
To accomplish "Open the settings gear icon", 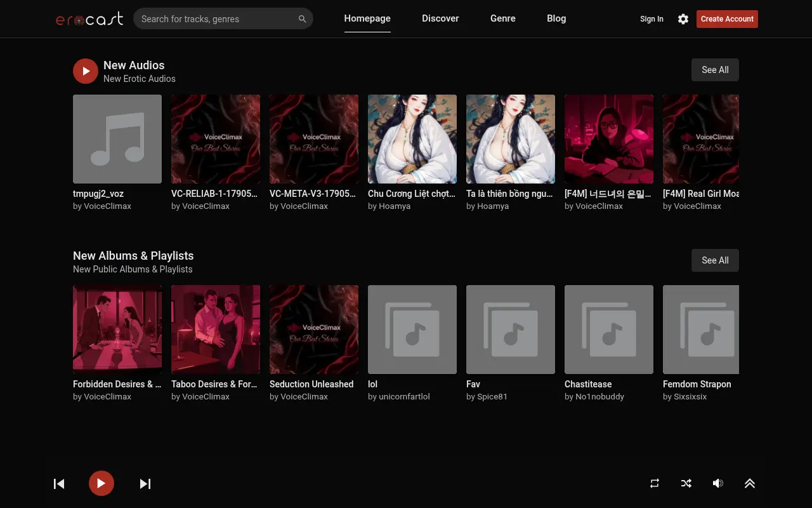I will click(x=683, y=19).
